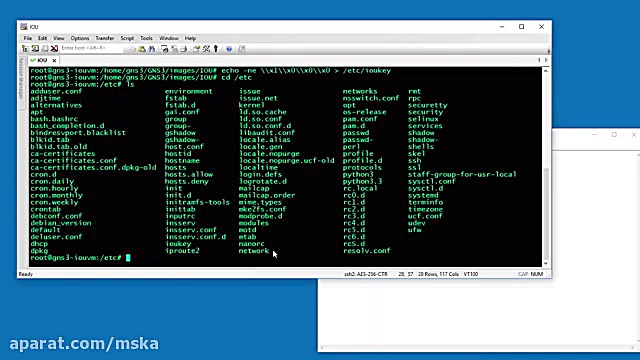Image resolution: width=640 pixels, height=360 pixels.
Task: Click the 'sysctl.conf' entry
Action: pyautogui.click(x=431, y=181)
